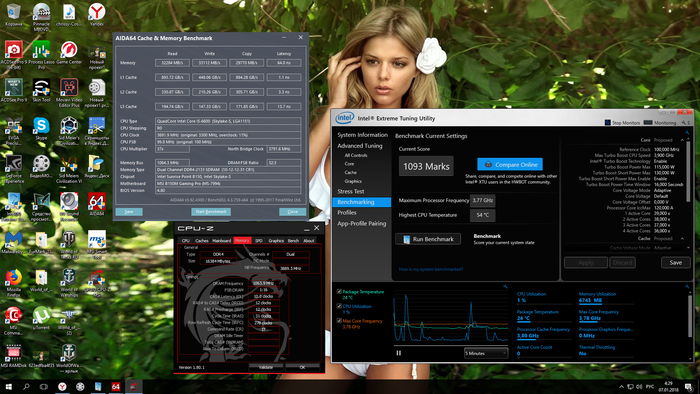Launch Sid Meier's Civilization VI shortcut
The width and height of the screenshot is (700, 394).
click(x=69, y=169)
